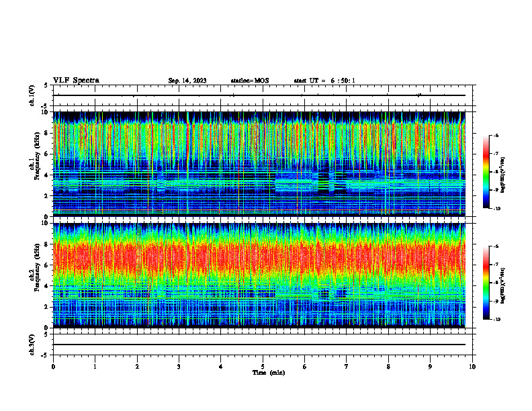The width and height of the screenshot is (532, 411).
Task: Click time axis tick label "0"
Action: (53, 367)
